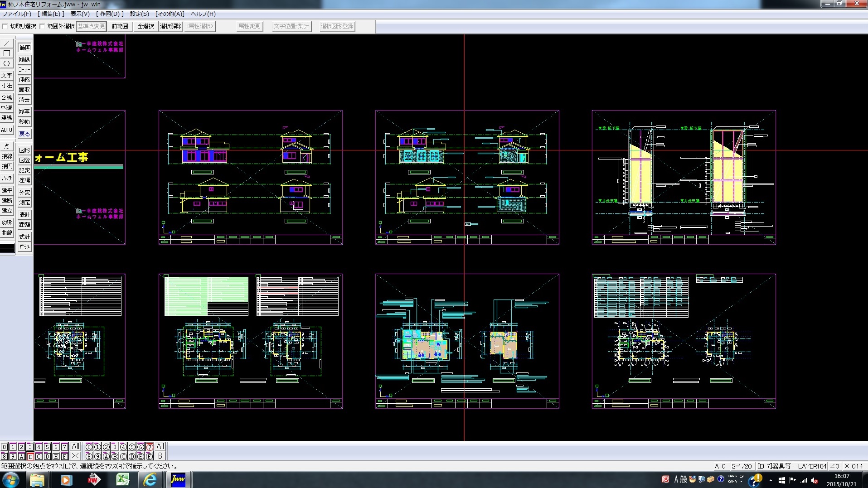
Task: Select the rectangle drawing tool
Action: (x=7, y=53)
